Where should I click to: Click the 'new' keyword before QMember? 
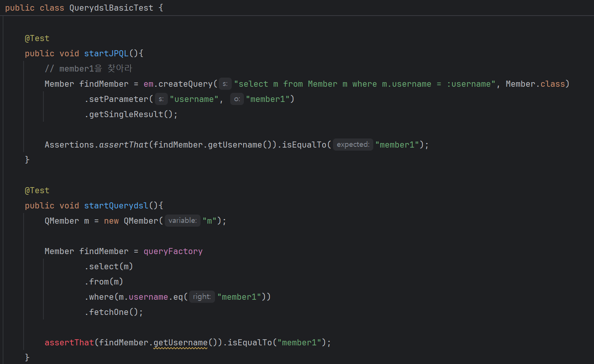[x=111, y=221]
